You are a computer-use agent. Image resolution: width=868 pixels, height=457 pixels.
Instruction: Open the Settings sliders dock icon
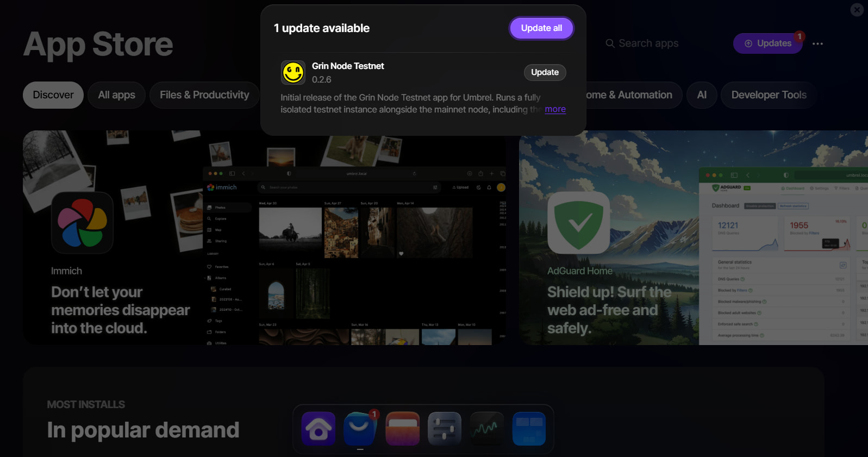point(445,429)
